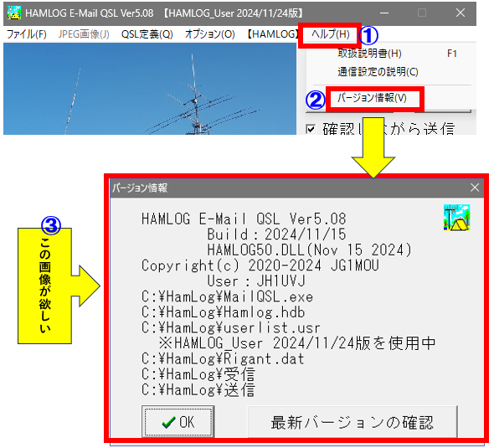
Task: Open the オプション(O) menu
Action: (x=210, y=34)
